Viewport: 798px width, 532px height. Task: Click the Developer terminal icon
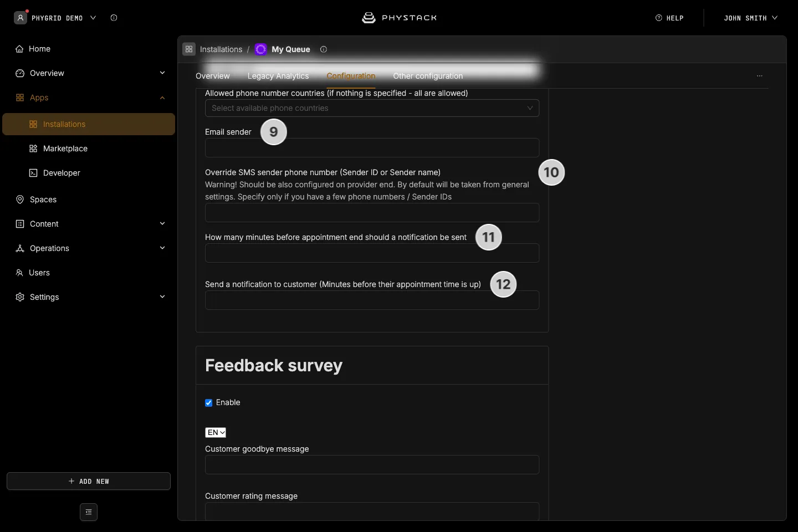pyautogui.click(x=33, y=173)
